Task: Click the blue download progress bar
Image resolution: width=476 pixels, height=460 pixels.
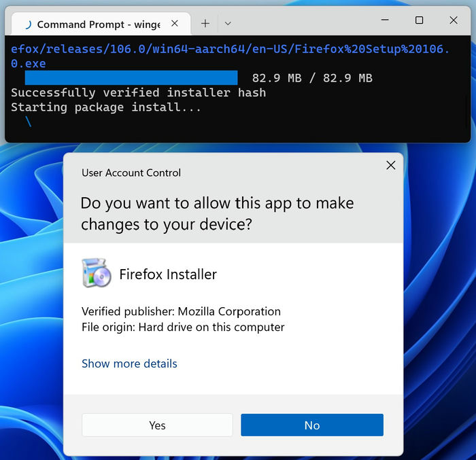Action: 131,77
